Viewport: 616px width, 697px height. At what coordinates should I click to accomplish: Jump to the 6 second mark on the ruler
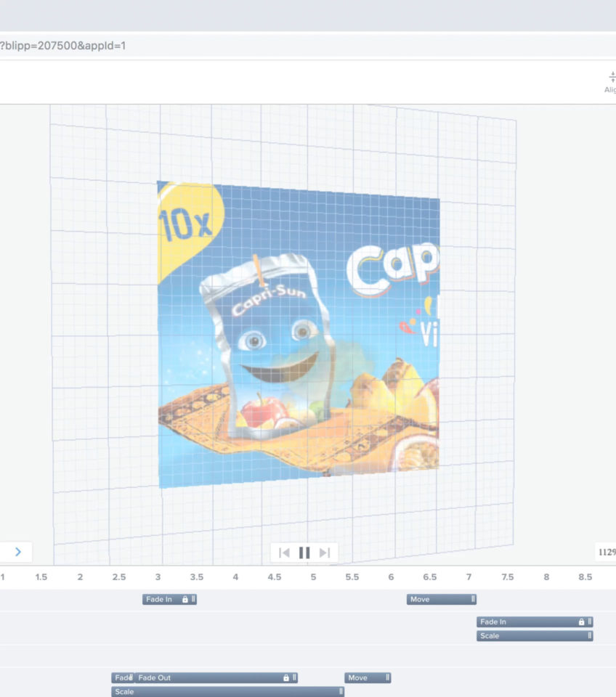(391, 577)
